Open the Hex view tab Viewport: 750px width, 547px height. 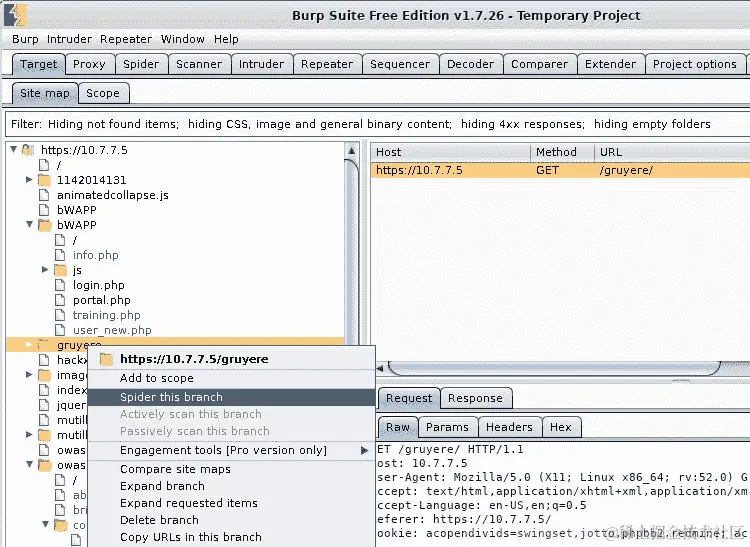[x=561, y=427]
